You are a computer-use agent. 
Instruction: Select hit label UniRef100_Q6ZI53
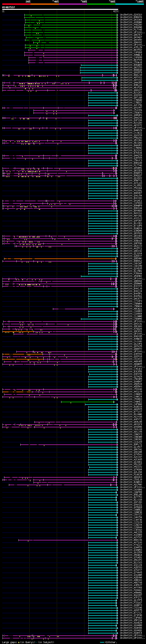tap(131, 67)
